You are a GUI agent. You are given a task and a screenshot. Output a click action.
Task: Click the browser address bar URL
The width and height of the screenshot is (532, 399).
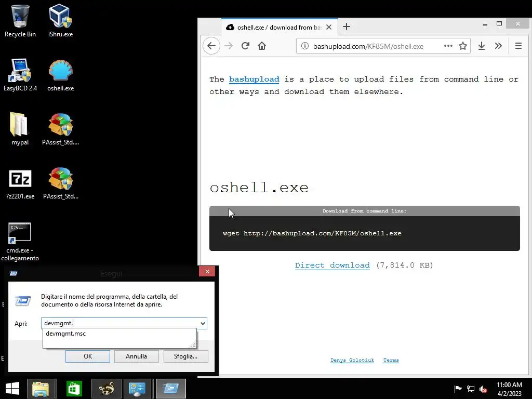tap(368, 46)
